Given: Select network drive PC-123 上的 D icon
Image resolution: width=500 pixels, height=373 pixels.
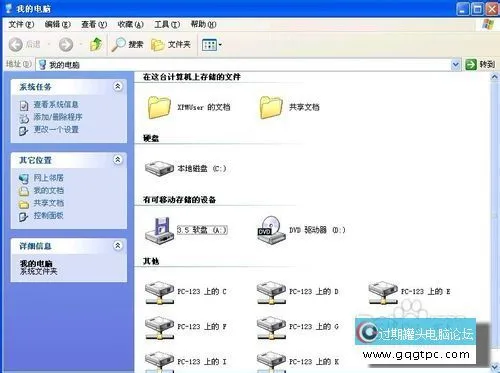Looking at the screenshot, I should click(271, 292).
